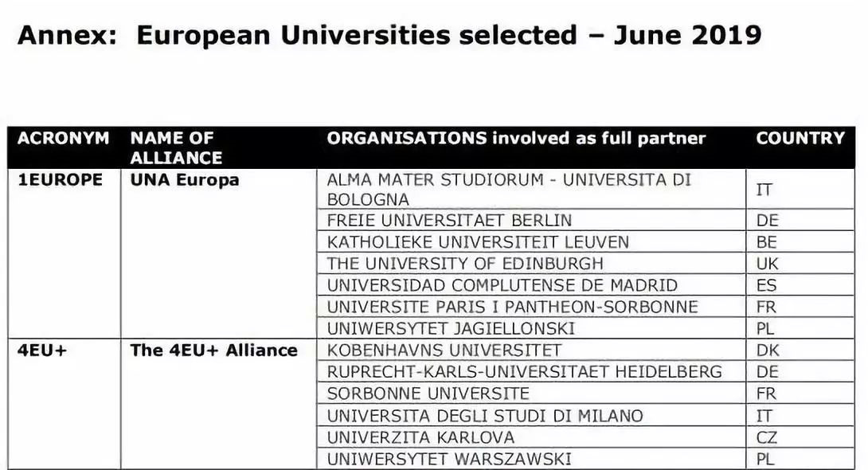868x470 pixels.
Task: Select the COUNTRY column header
Action: [x=800, y=139]
